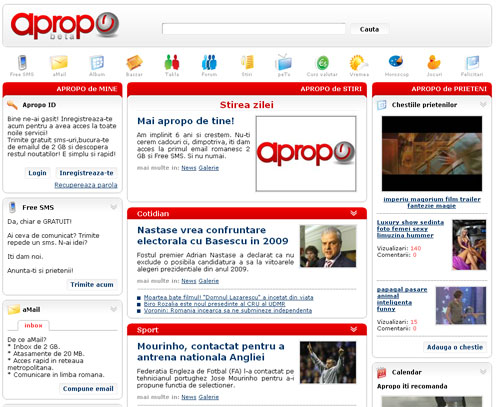This screenshot has height=407, width=500.
Task: Collapse the aMail panel
Action: (x=114, y=309)
